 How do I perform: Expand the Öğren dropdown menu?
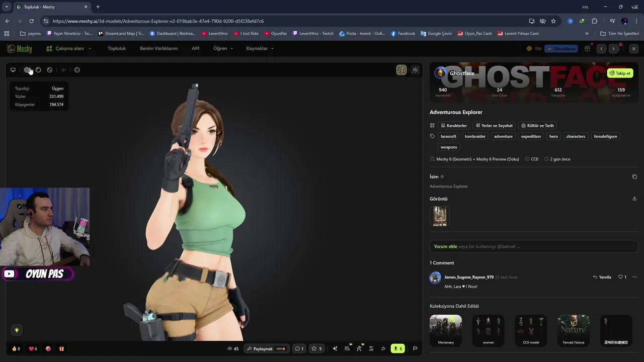pos(223,48)
